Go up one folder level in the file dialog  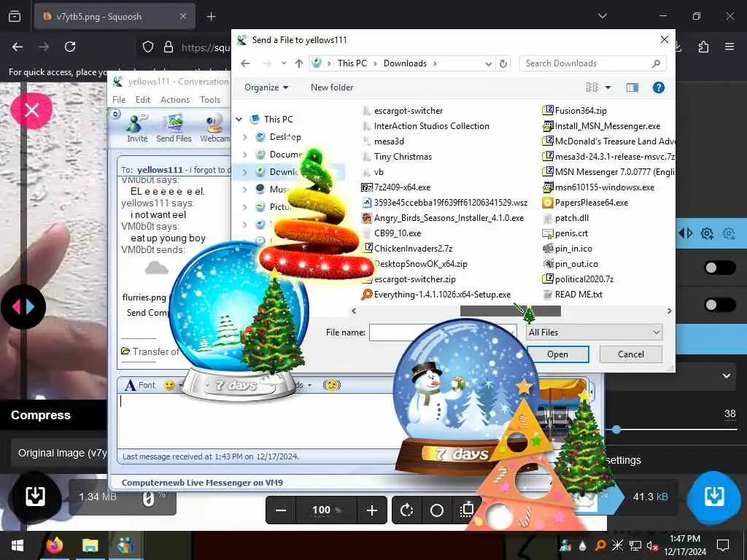[x=298, y=63]
